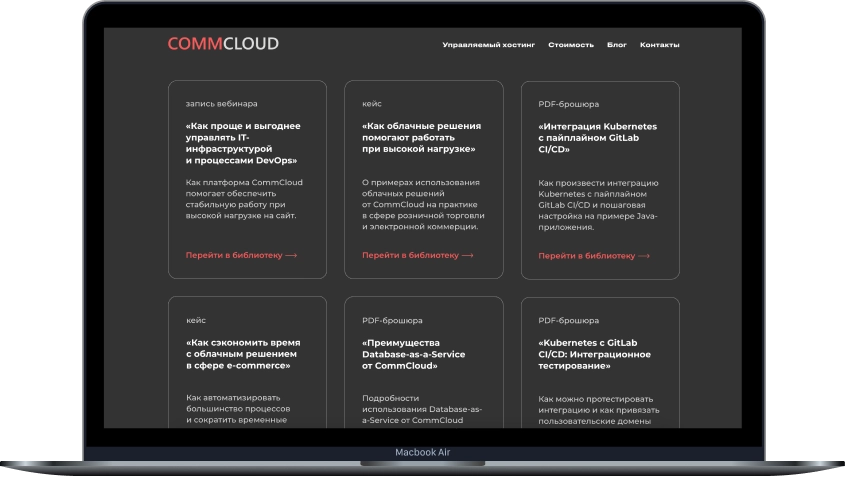
Task: Click PDF-брошюра label above Преимущества Database-as-a-Service title
Action: click(392, 320)
